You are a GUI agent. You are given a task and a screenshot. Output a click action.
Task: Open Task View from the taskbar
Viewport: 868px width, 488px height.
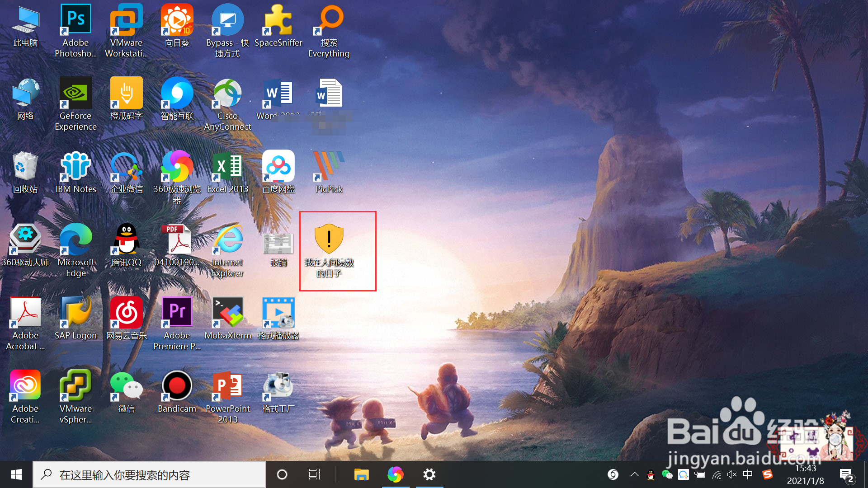(x=314, y=474)
